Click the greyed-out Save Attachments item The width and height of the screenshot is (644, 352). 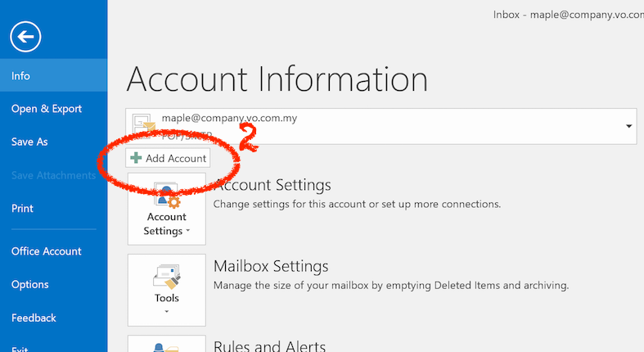coord(53,175)
